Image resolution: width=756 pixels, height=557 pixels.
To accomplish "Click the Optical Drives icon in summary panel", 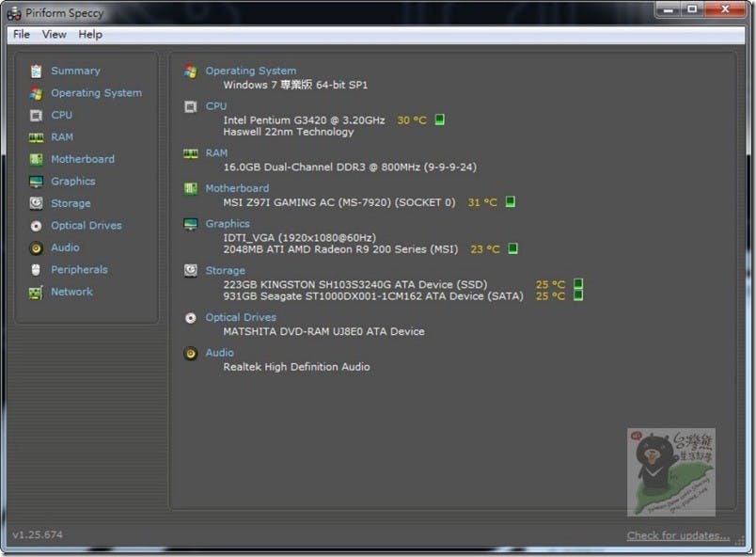I will pos(191,318).
